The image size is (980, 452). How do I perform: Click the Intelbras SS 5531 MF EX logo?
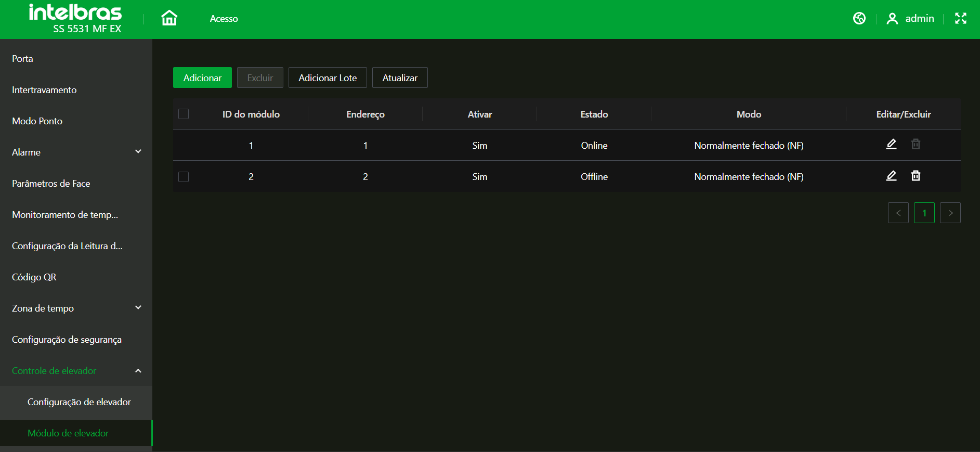(75, 19)
